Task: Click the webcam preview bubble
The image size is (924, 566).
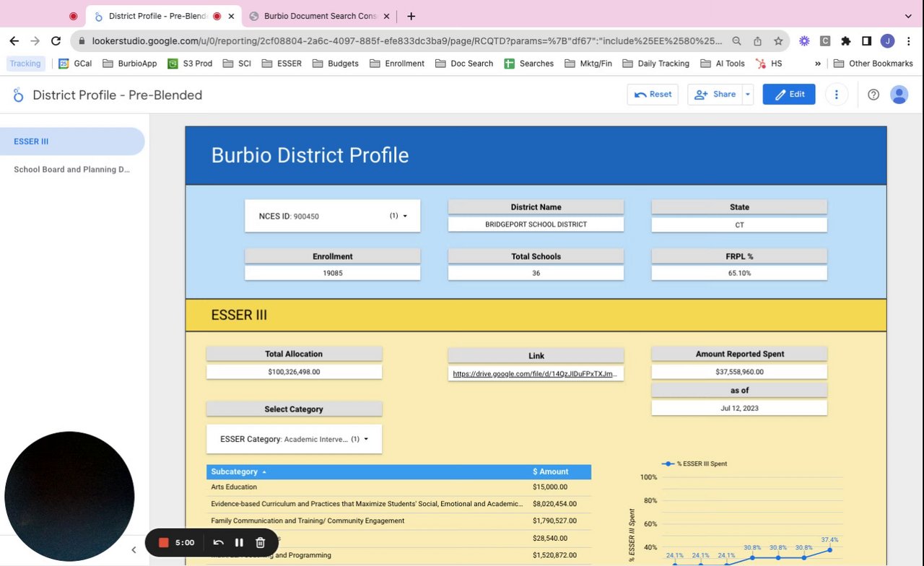Action: click(69, 496)
